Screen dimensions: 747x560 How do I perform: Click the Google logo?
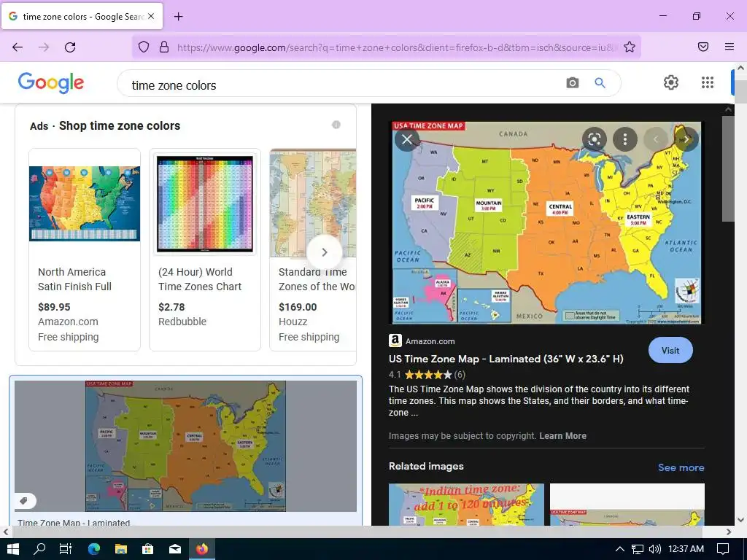click(51, 83)
